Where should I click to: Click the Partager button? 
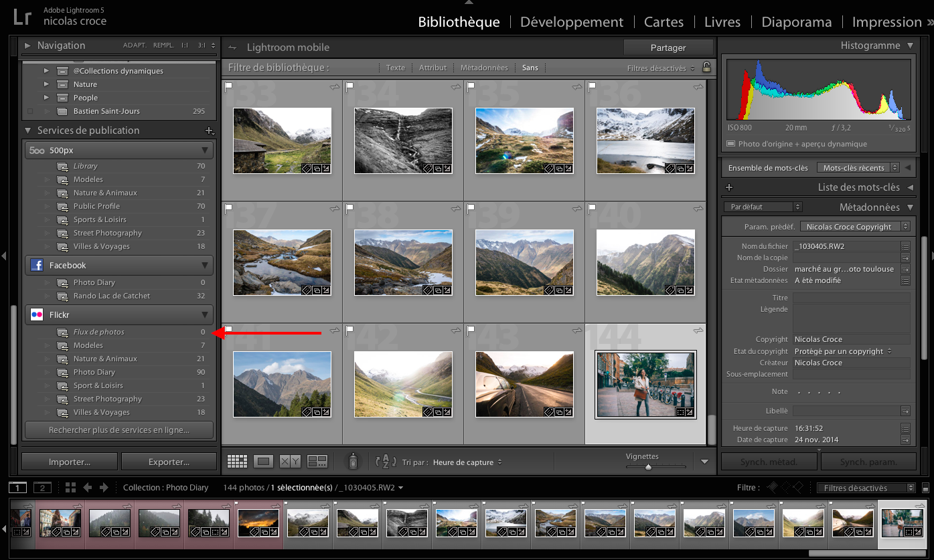point(668,48)
